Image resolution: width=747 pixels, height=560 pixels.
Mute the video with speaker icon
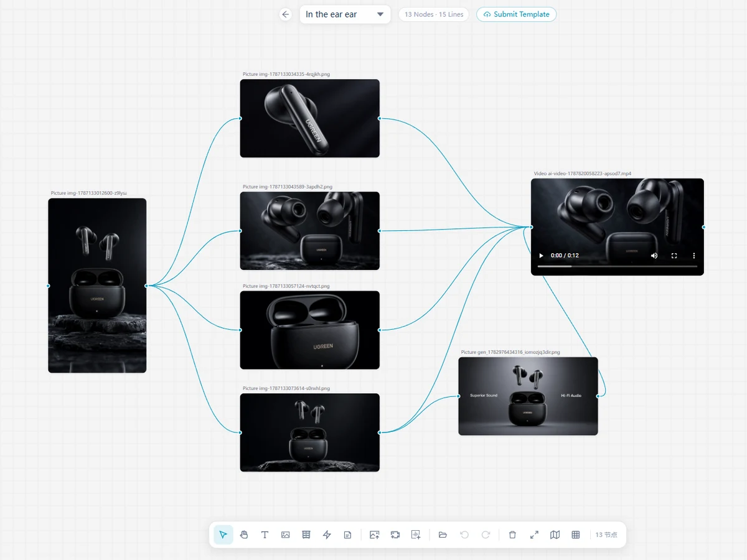click(654, 256)
